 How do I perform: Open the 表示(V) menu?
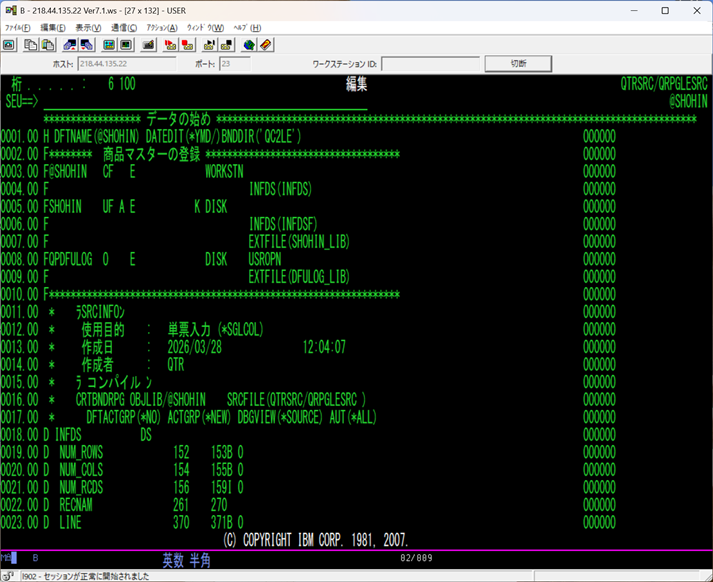click(x=89, y=27)
